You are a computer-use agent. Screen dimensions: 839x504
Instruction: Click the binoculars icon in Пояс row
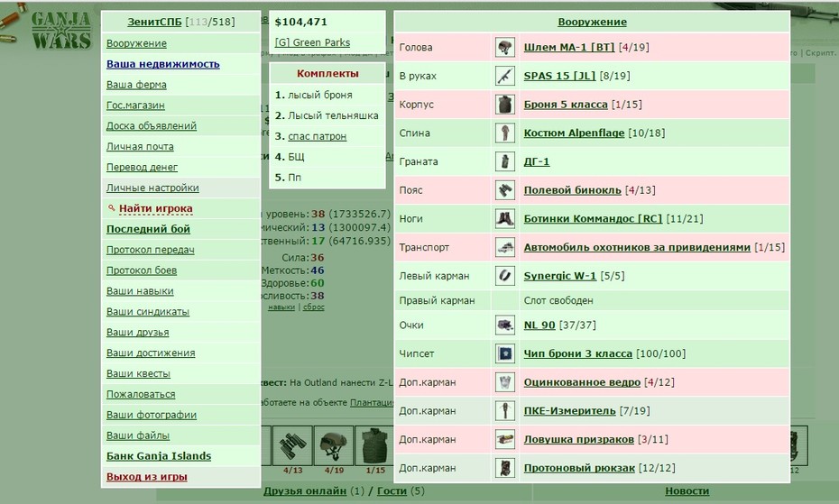click(504, 190)
